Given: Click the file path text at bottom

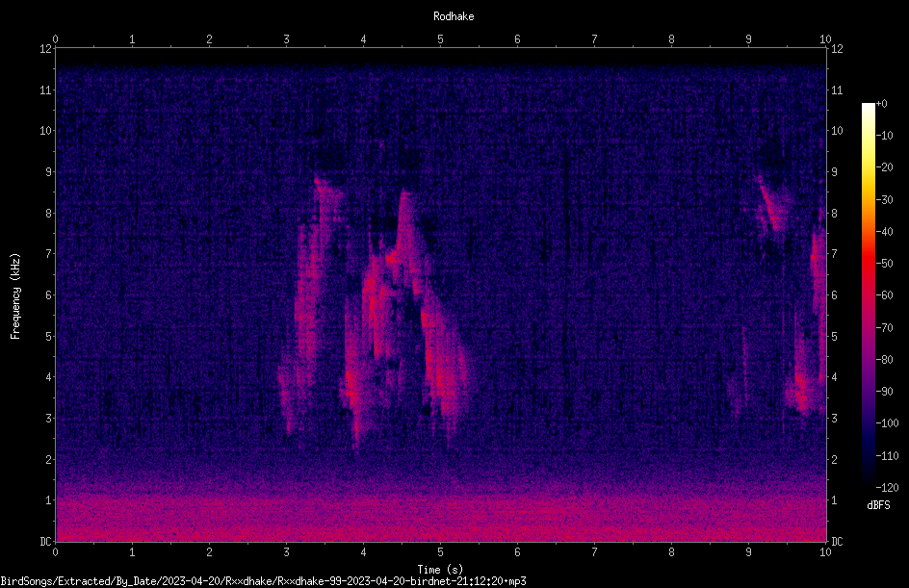Looking at the screenshot, I should click(263, 581).
